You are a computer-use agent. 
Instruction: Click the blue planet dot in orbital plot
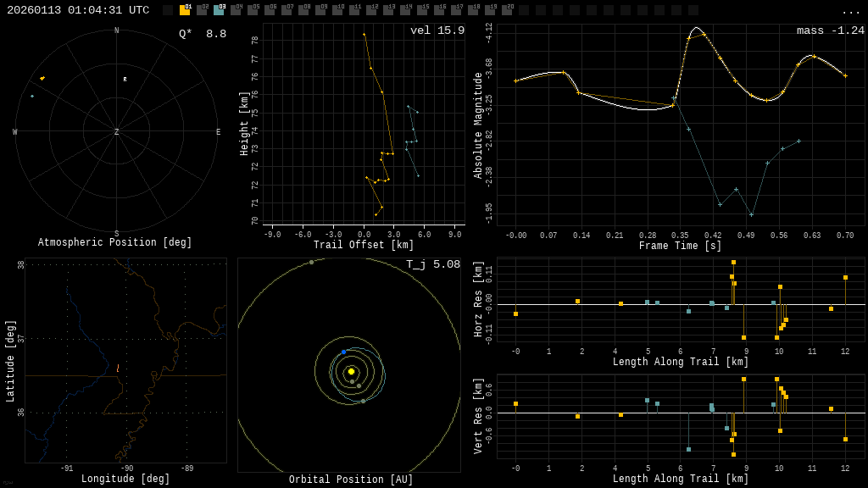tap(343, 352)
